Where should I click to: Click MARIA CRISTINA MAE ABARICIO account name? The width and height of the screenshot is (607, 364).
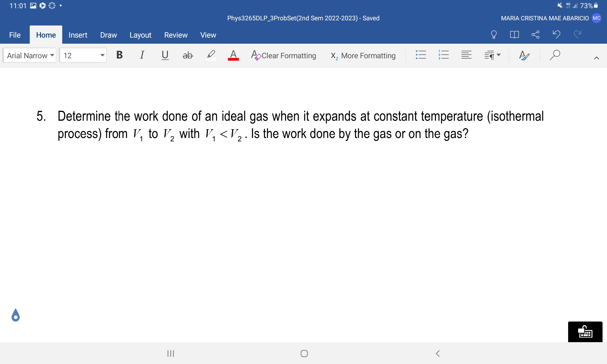tap(545, 18)
